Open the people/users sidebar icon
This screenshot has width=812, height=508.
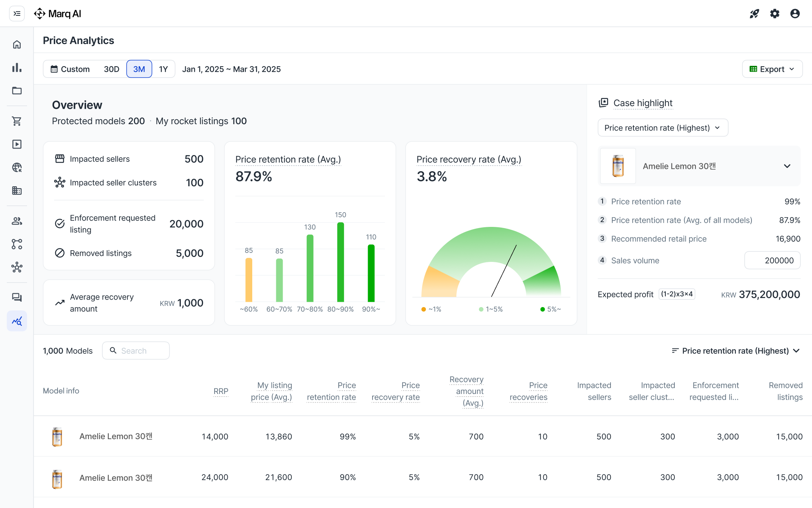[17, 221]
